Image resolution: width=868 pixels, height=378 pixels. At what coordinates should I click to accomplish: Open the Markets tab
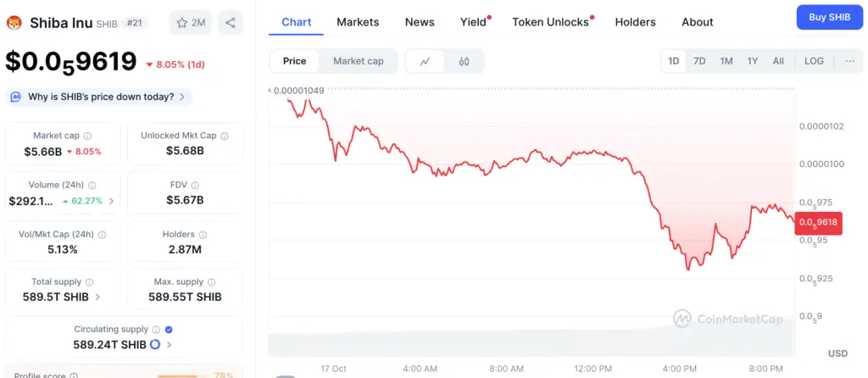[358, 22]
